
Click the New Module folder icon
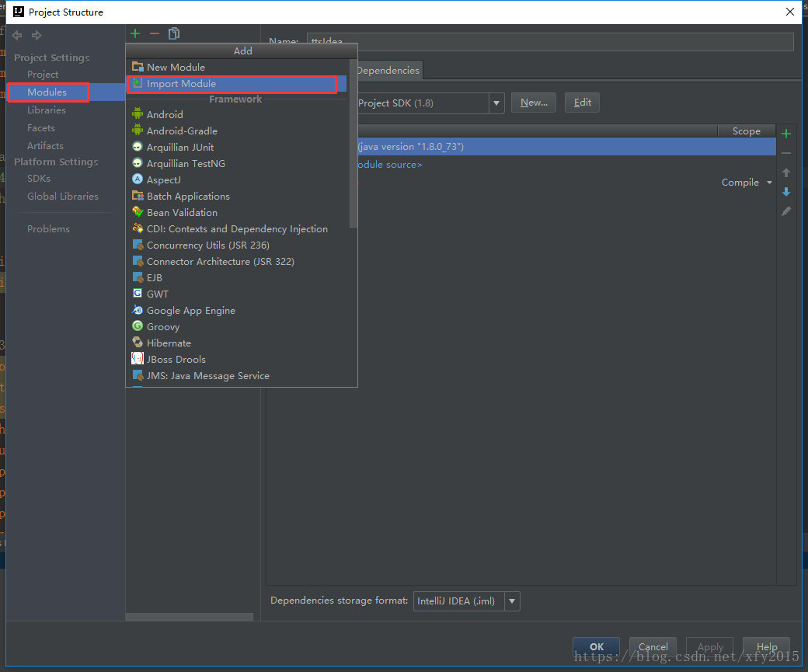click(x=138, y=67)
